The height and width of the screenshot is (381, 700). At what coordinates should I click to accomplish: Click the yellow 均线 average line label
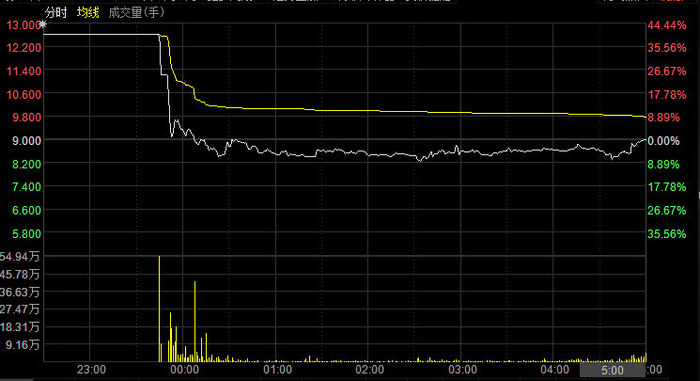coord(88,13)
